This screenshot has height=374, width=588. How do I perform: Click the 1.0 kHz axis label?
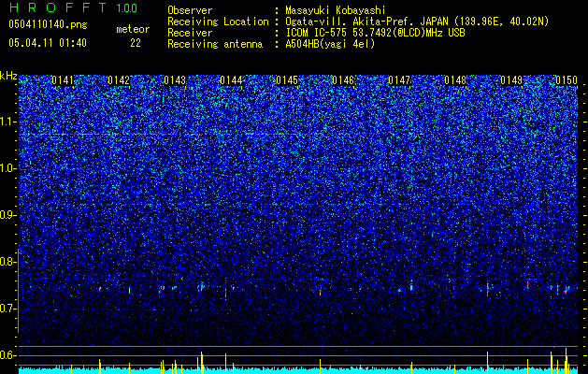[8, 168]
